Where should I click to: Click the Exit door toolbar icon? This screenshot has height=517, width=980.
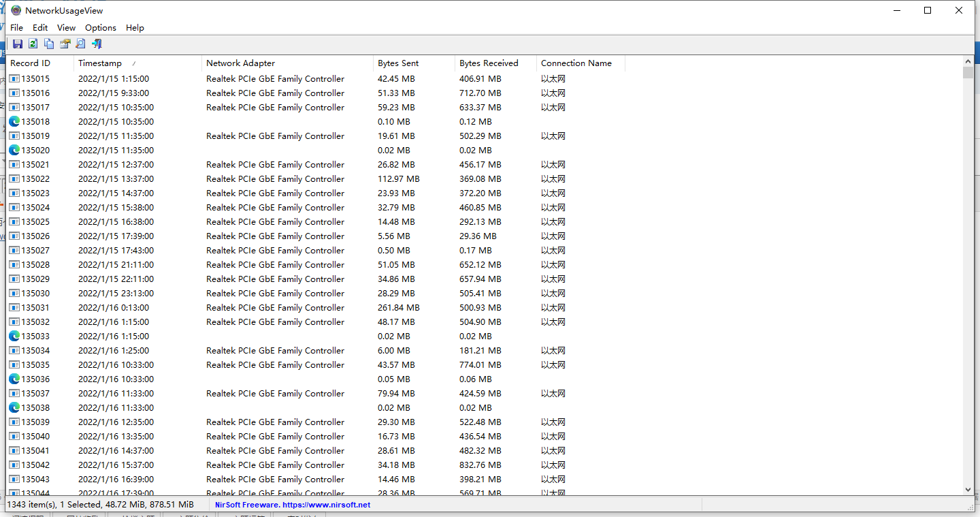tap(97, 44)
